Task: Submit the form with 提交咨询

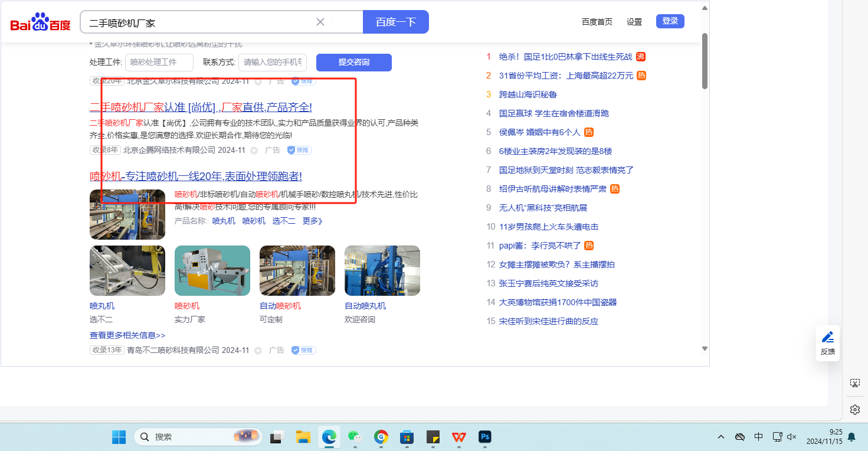Action: pyautogui.click(x=354, y=62)
